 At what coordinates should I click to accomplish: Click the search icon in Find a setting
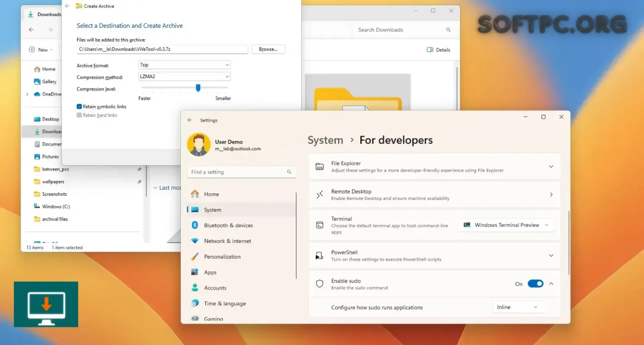coord(289,172)
